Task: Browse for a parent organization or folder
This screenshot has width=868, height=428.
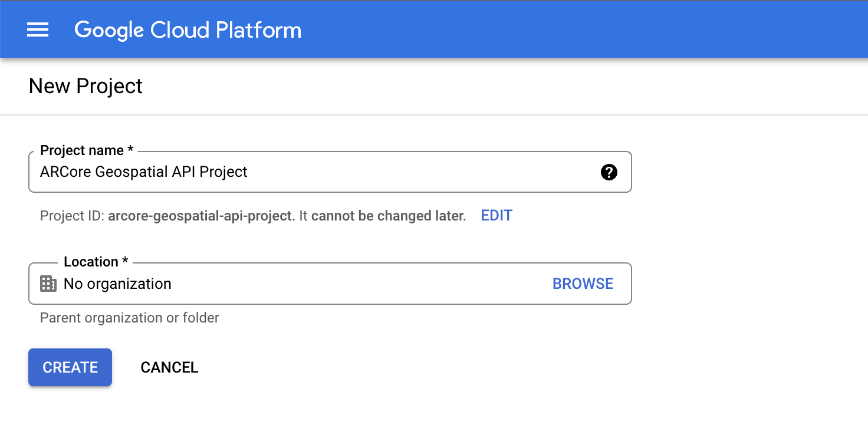Action: (x=583, y=284)
